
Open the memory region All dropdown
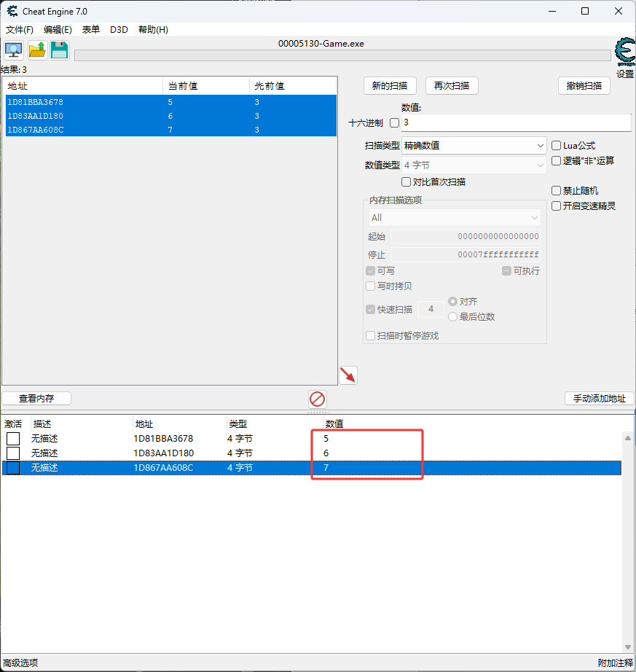(x=455, y=218)
